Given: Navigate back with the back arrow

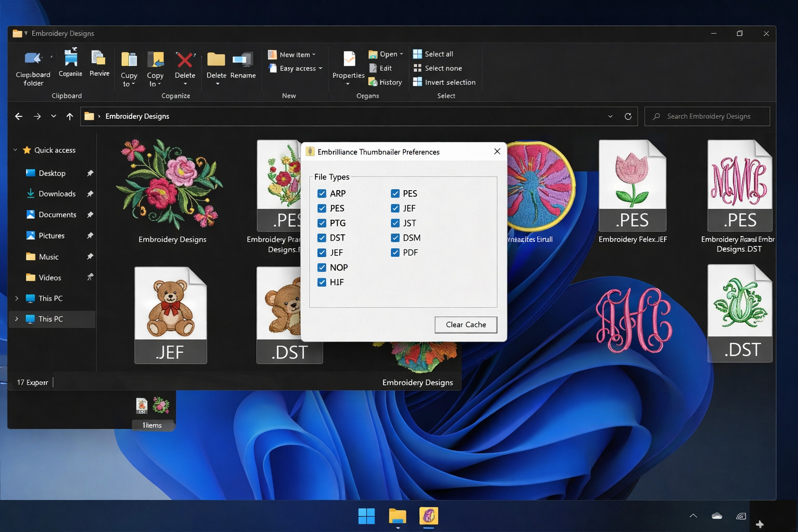Looking at the screenshot, I should 19,116.
